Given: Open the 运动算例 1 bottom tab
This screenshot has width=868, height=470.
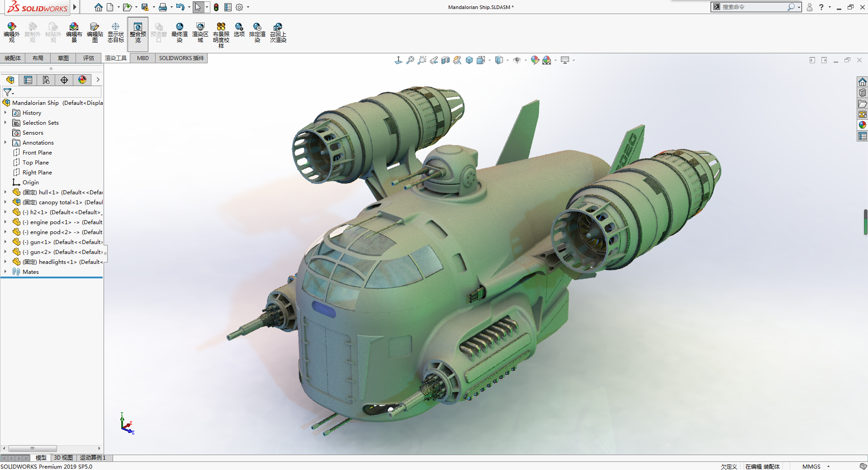Looking at the screenshot, I should click(93, 458).
